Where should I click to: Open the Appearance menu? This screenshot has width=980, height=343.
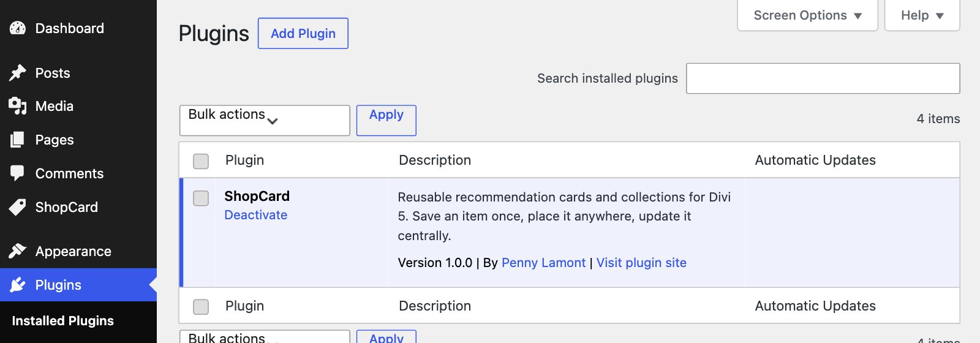tap(78, 251)
